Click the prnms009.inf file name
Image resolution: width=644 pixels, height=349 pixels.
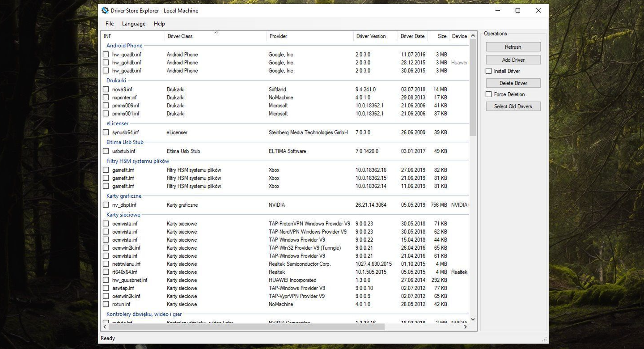coord(126,106)
